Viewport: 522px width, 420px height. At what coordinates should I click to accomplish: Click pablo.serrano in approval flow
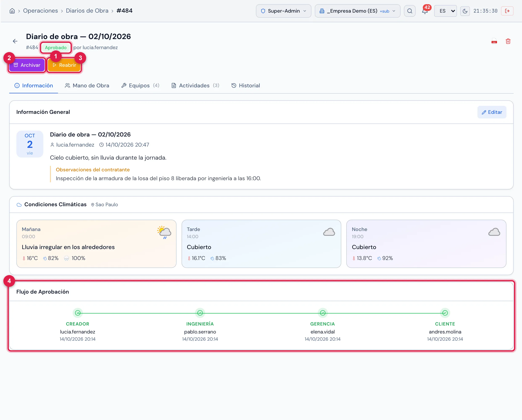tap(200, 332)
